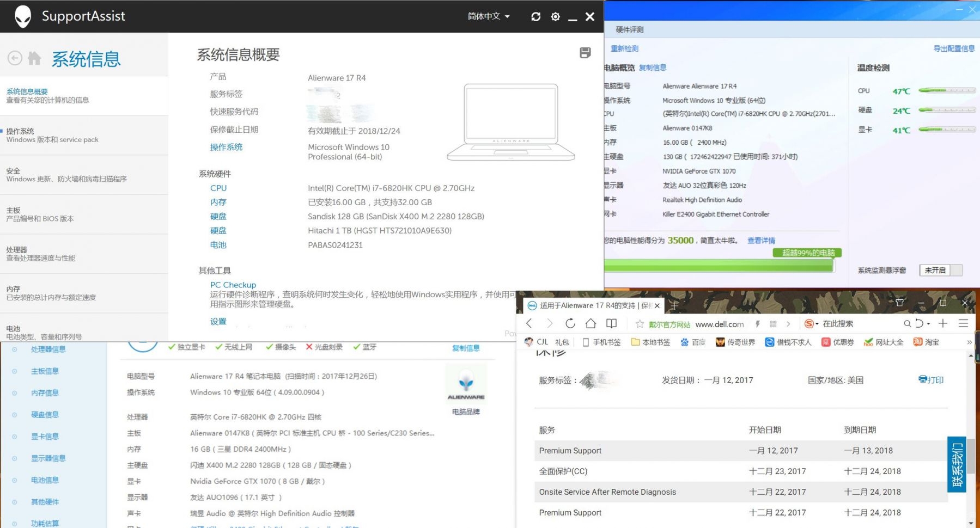Select 主板 sidebar item in SupportAssist

click(84, 214)
